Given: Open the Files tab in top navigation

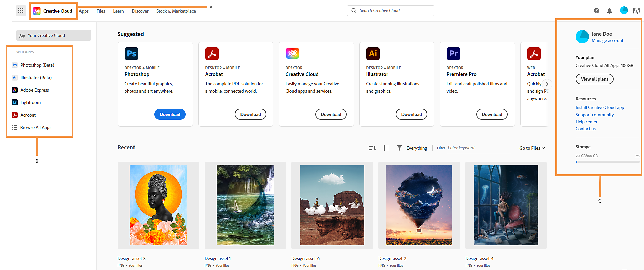Looking at the screenshot, I should tap(101, 11).
